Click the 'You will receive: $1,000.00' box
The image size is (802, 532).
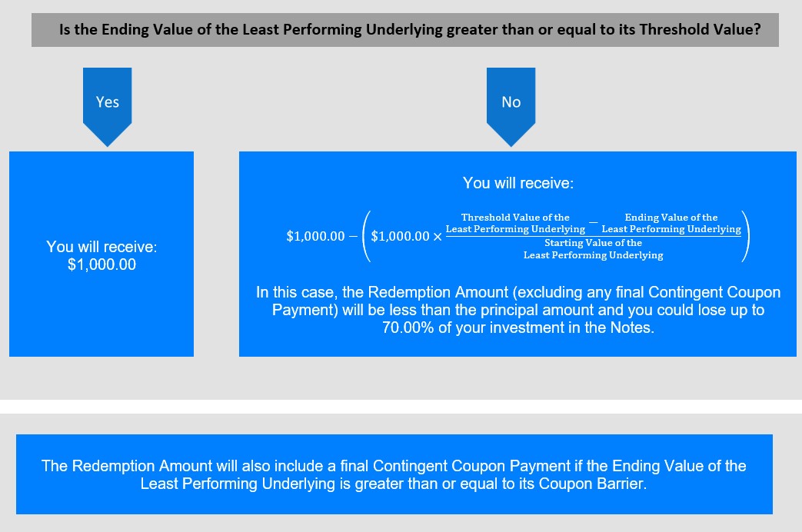101,254
